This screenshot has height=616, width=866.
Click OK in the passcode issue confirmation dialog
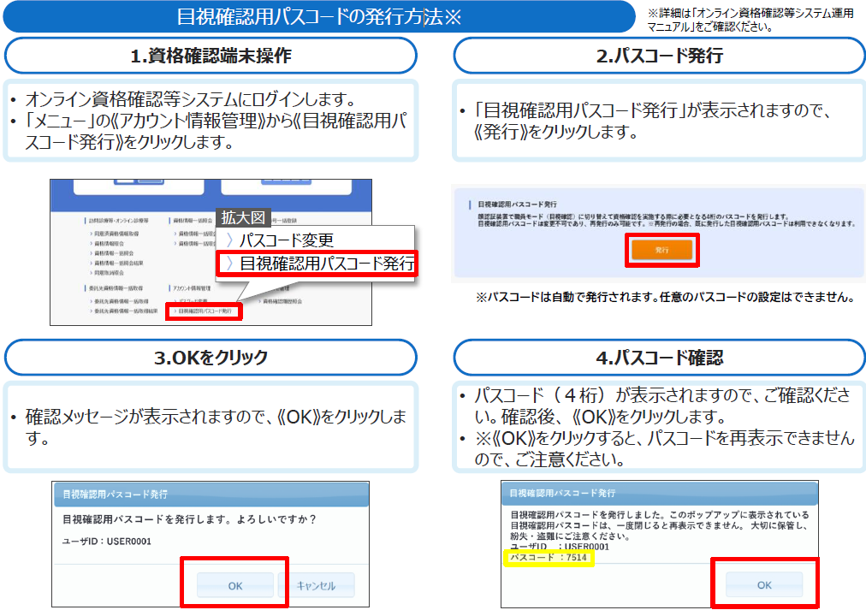235,586
